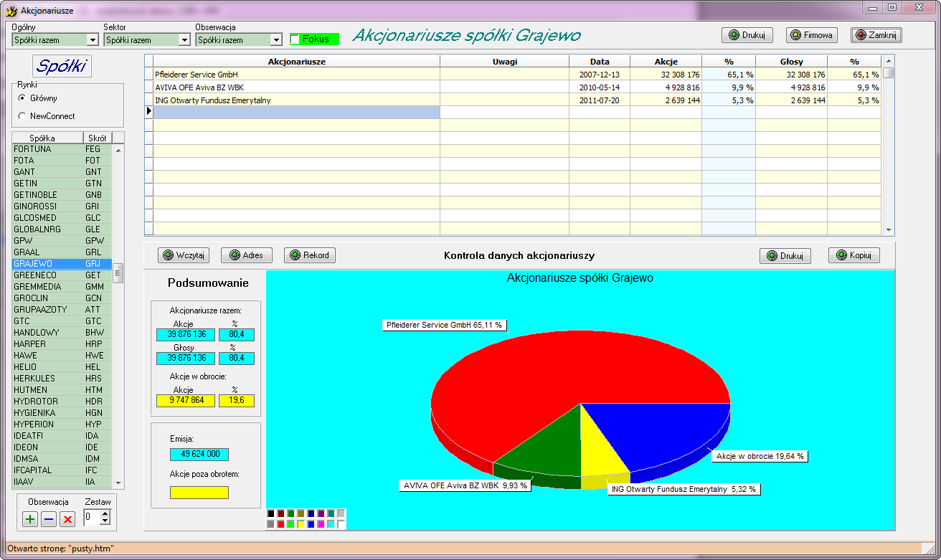Image resolution: width=941 pixels, height=560 pixels.
Task: Click the Zamknij button
Action: click(876, 34)
